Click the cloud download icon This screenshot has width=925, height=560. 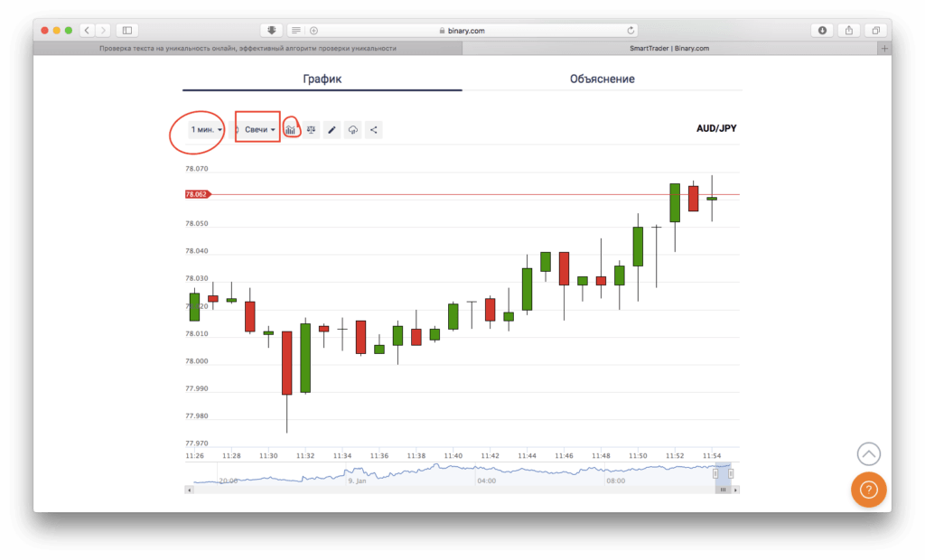(353, 130)
